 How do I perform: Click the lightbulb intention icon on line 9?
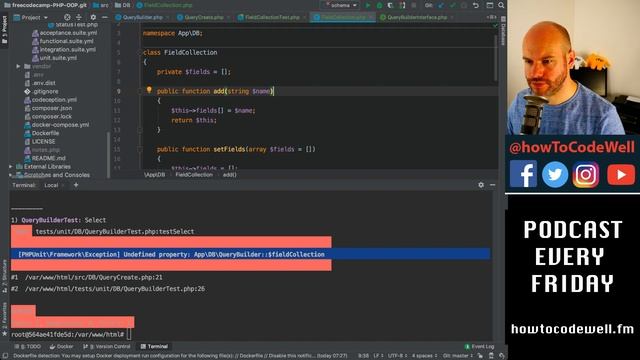149,90
